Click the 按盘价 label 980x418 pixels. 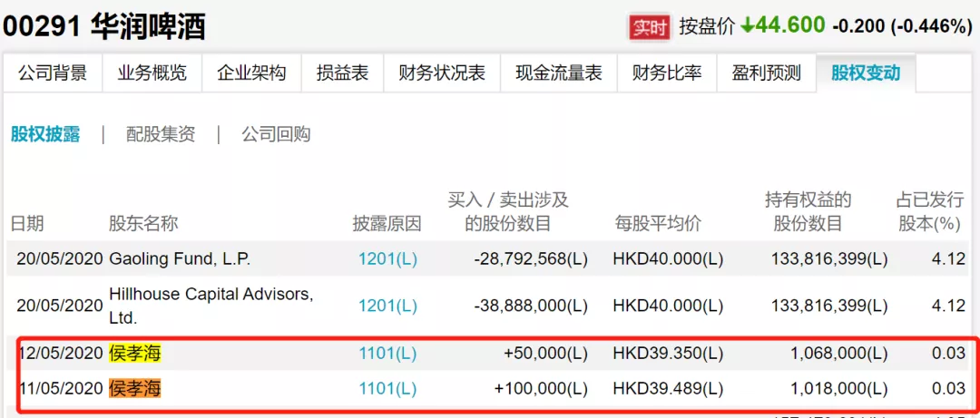tap(706, 27)
